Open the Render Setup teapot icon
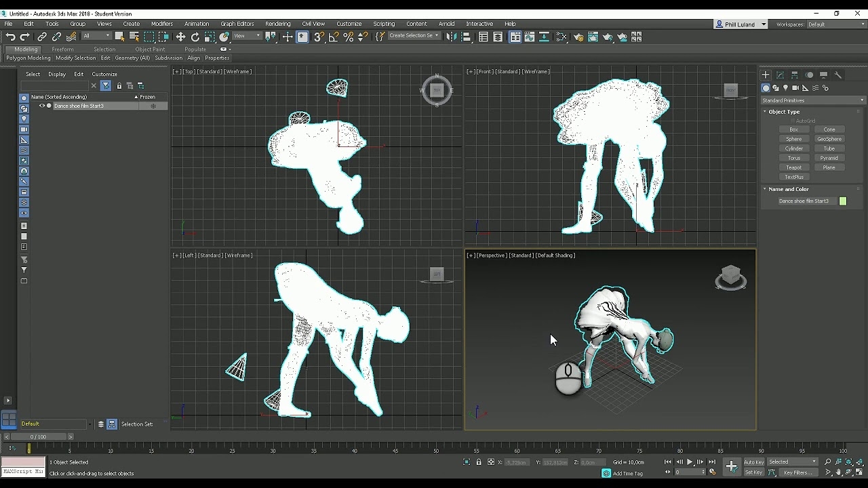Viewport: 868px width, 488px height. [578, 37]
